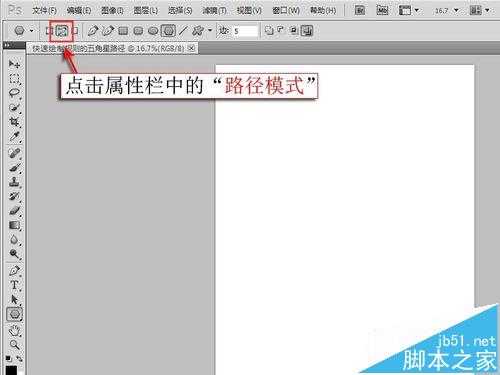The width and height of the screenshot is (500, 375).
Task: Select the Dodge tool
Action: coord(14,254)
